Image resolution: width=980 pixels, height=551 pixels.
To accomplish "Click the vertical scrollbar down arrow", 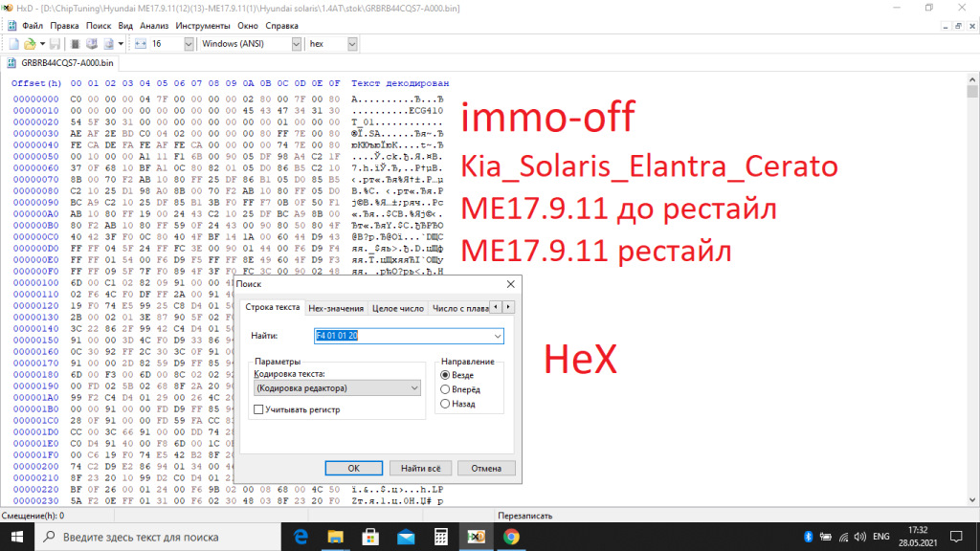I will (972, 499).
